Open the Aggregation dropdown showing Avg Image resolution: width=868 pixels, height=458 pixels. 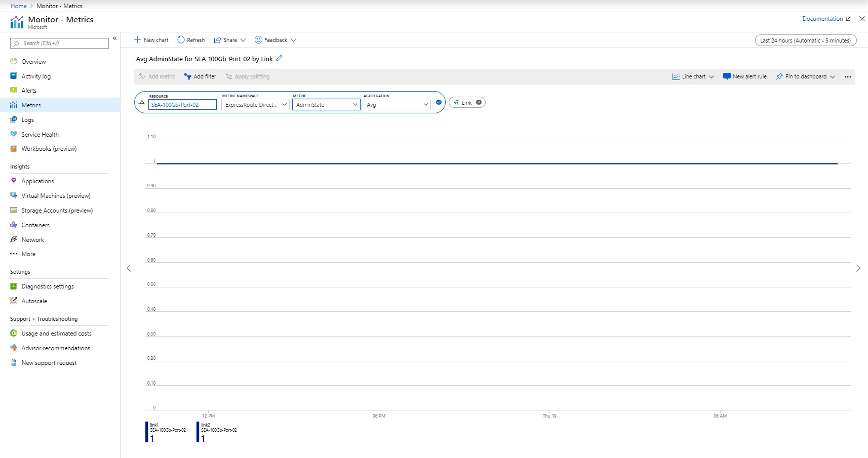click(397, 104)
